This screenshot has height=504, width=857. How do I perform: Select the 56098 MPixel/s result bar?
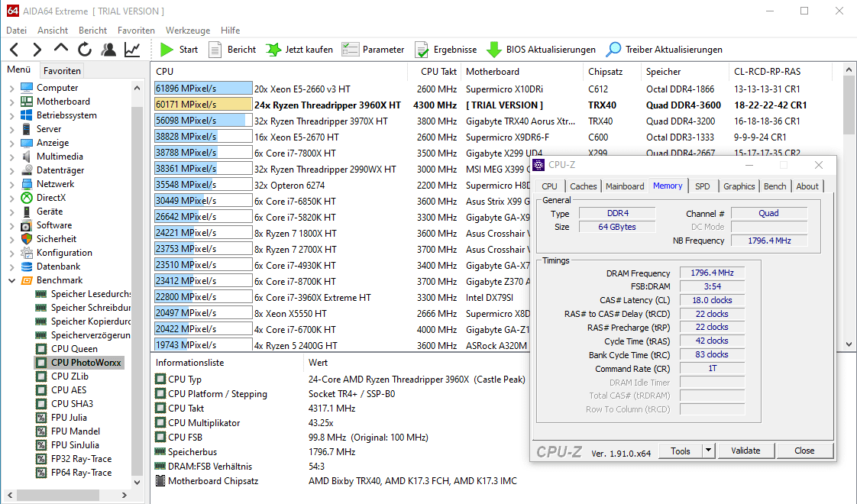coord(202,120)
